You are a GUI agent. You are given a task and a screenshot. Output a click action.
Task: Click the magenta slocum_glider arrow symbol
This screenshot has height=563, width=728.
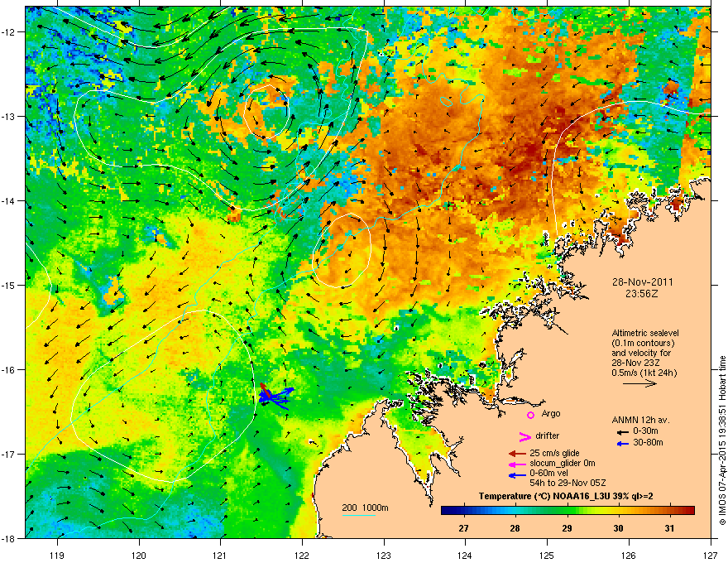517,464
